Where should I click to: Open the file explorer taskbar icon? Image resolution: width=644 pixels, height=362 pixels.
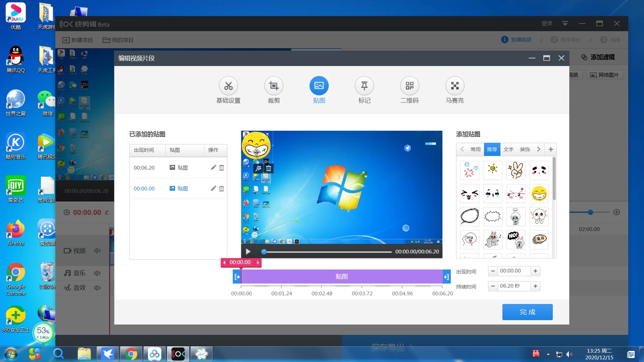point(84,354)
